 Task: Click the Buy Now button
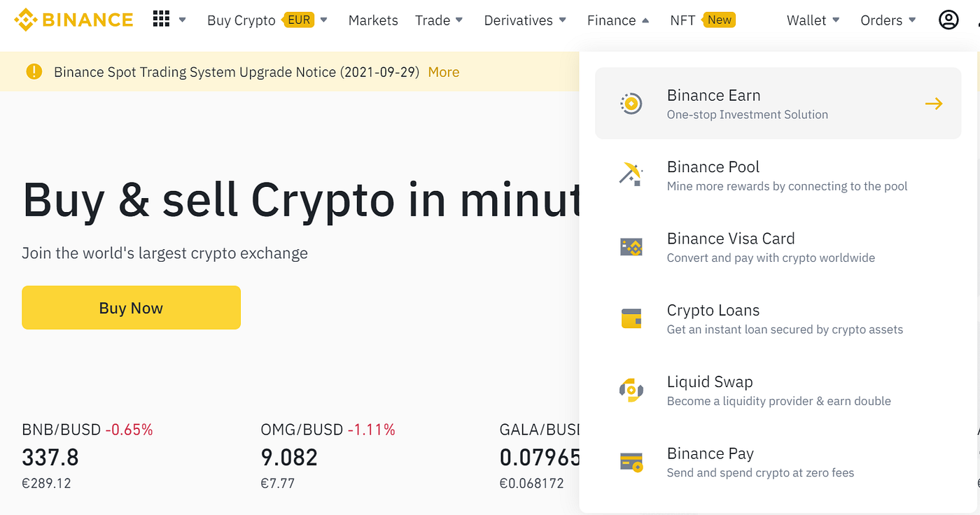pos(131,307)
